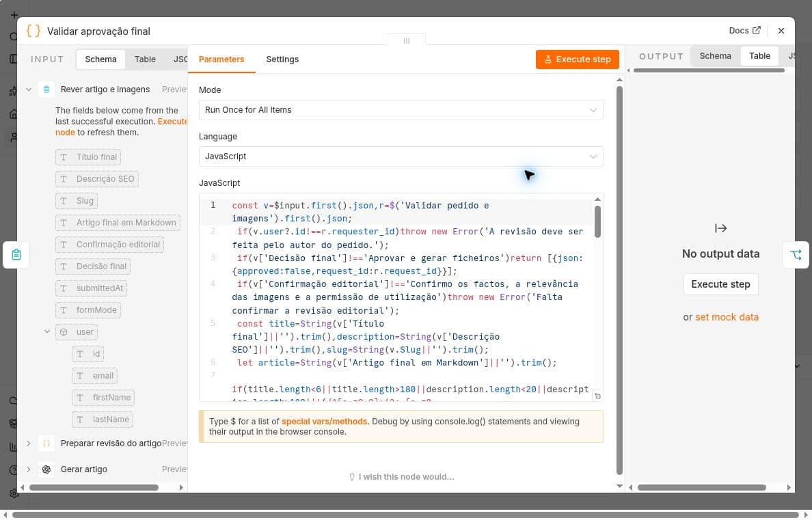Select the Artigo final em Markdown field
This screenshot has width=812, height=520.
point(118,223)
